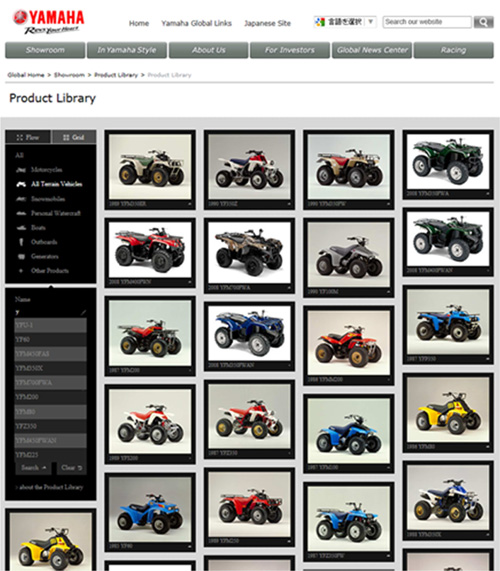Select the Personal Watercraft category icon
Screen dimensions: 500x571
21,213
